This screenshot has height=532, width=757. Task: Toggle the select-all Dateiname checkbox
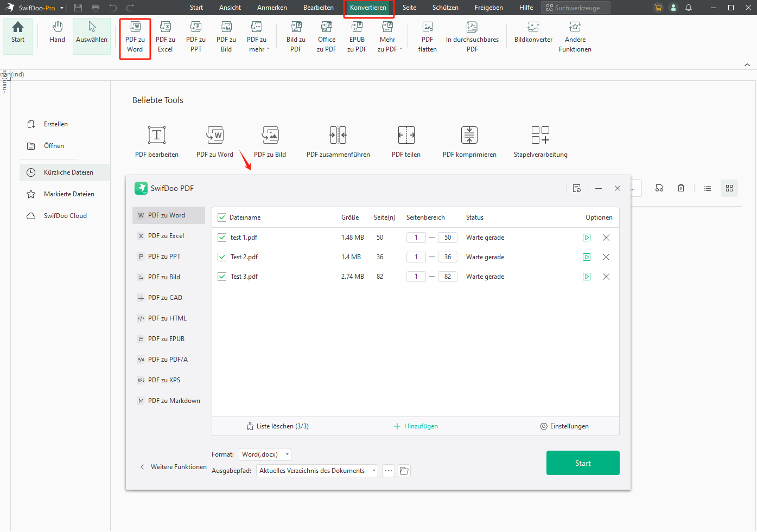click(221, 217)
